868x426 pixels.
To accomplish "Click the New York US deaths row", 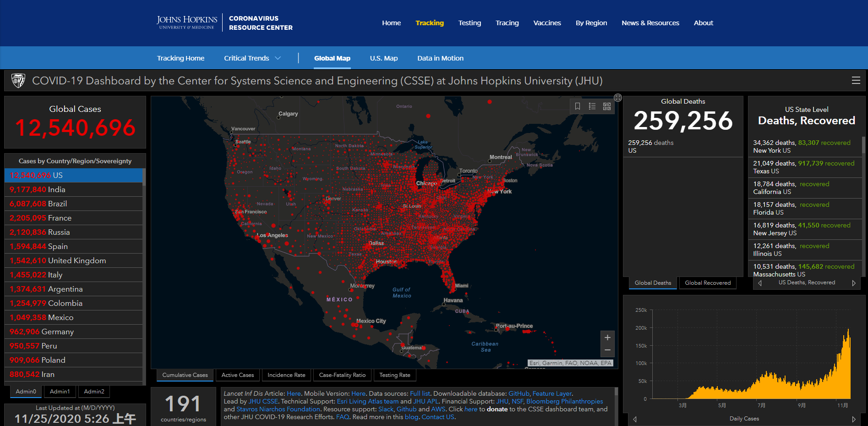I will pos(805,147).
